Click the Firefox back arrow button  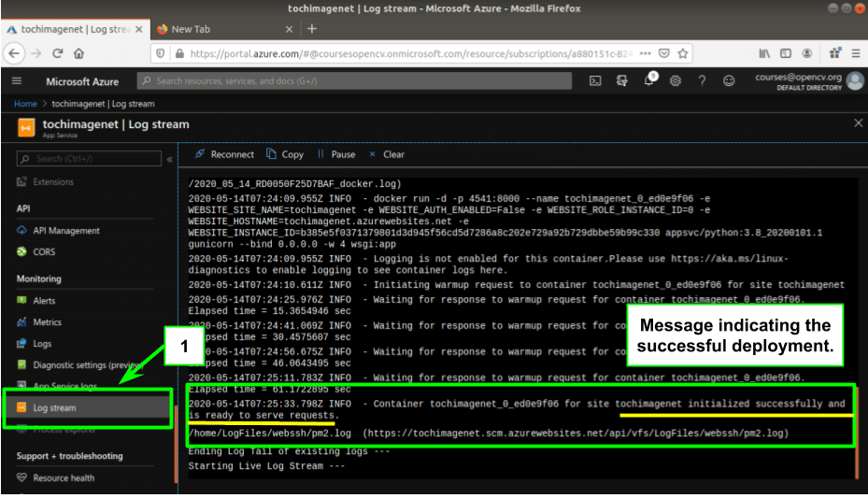click(14, 53)
